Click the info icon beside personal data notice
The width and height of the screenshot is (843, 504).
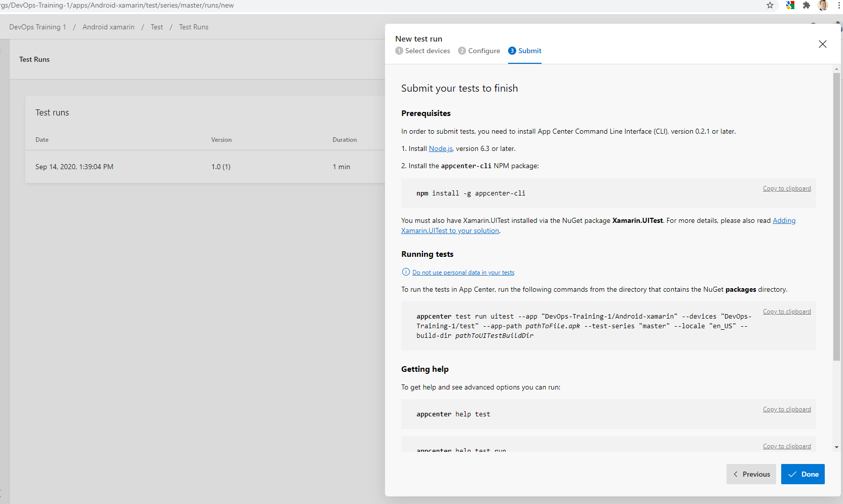pos(406,272)
